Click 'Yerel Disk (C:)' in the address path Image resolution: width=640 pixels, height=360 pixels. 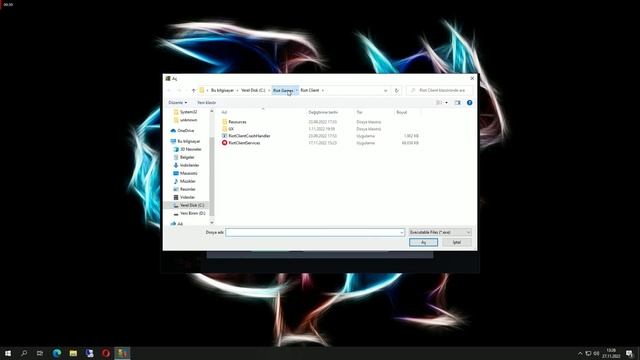(x=253, y=90)
